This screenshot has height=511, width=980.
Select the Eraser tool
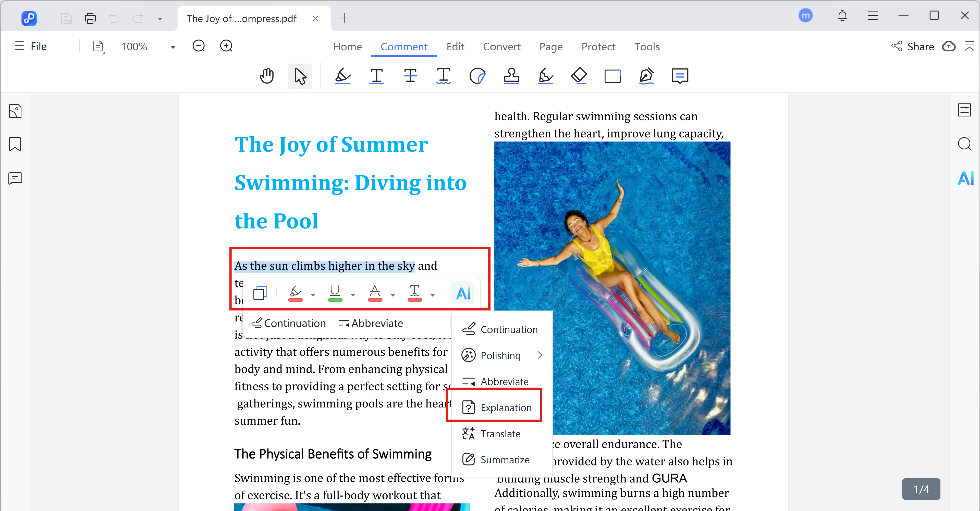point(579,76)
